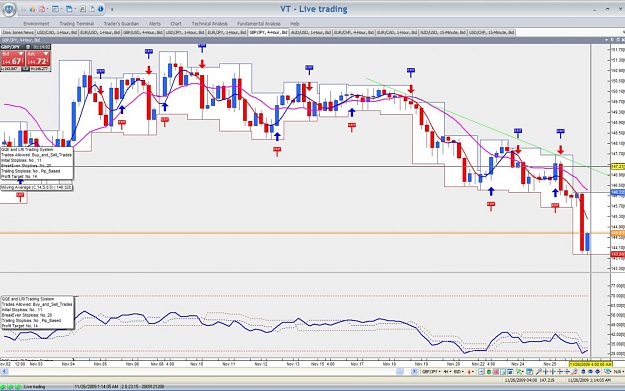
Task: Open the Trader's Guardian menu
Action: pos(121,24)
